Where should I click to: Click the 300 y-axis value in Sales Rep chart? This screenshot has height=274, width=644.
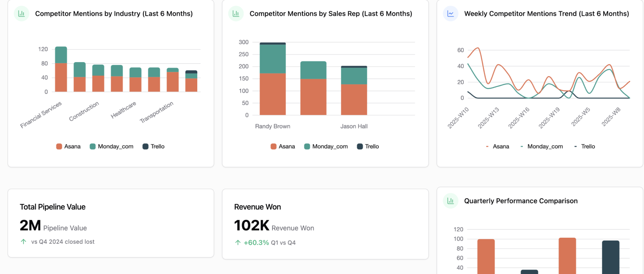[x=244, y=42]
